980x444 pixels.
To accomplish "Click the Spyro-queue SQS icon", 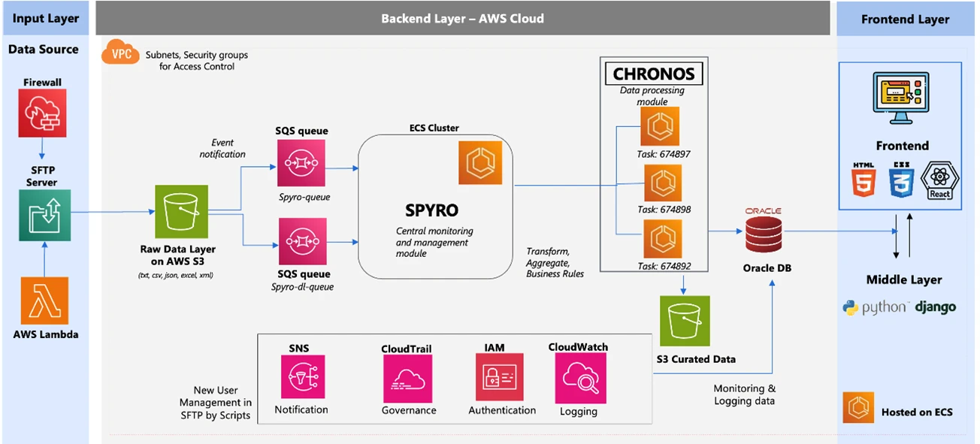I will click(301, 162).
